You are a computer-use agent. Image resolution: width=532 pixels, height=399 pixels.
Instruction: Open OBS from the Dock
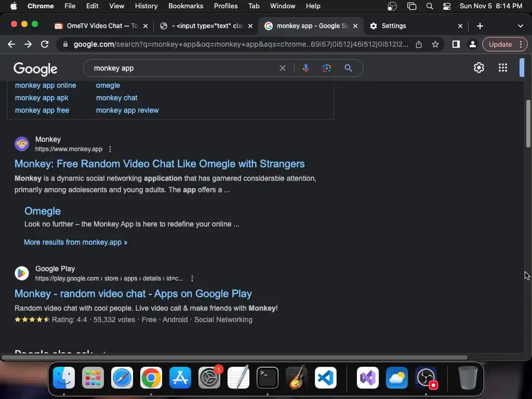click(426, 378)
